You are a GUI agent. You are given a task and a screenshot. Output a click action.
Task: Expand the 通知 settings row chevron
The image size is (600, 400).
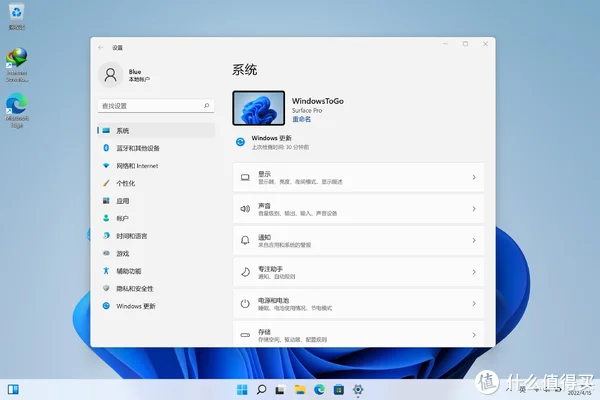(x=474, y=240)
